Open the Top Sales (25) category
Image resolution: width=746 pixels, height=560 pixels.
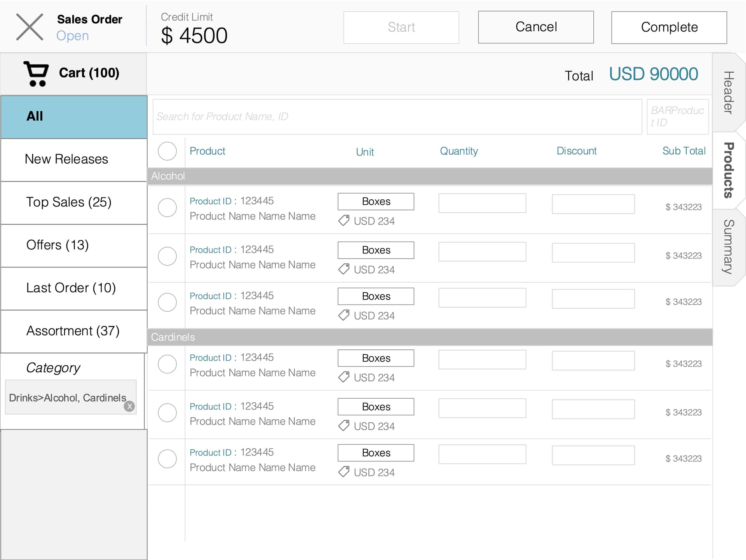coord(69,202)
